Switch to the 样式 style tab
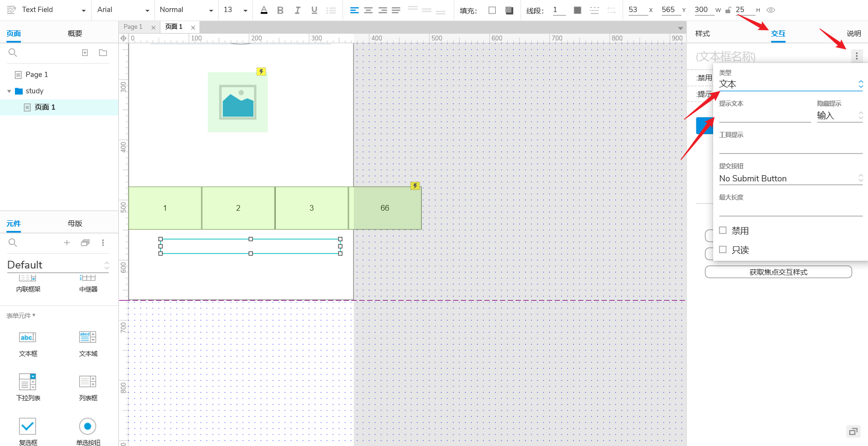Image resolution: width=868 pixels, height=446 pixels. click(703, 33)
